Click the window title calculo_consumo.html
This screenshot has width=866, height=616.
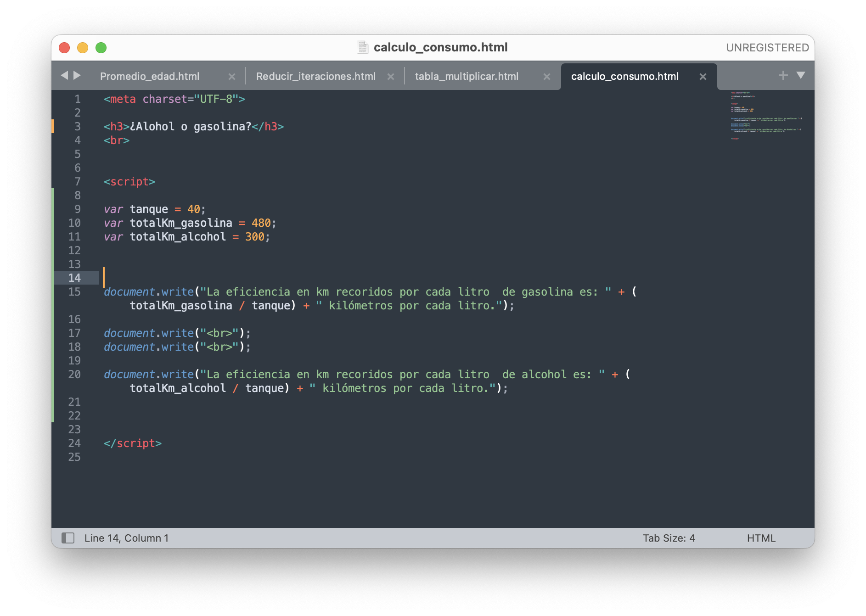point(440,47)
